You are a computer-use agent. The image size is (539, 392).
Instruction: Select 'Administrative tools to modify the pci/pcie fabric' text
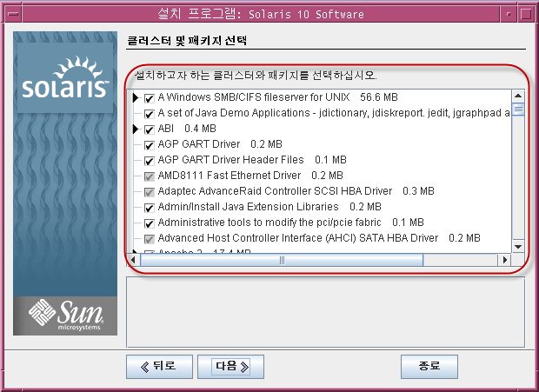291,223
